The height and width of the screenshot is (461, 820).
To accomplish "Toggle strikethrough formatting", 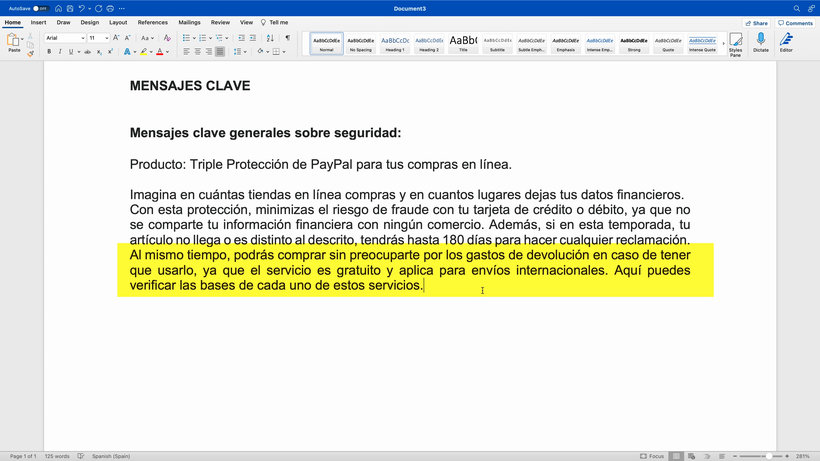I will [87, 52].
